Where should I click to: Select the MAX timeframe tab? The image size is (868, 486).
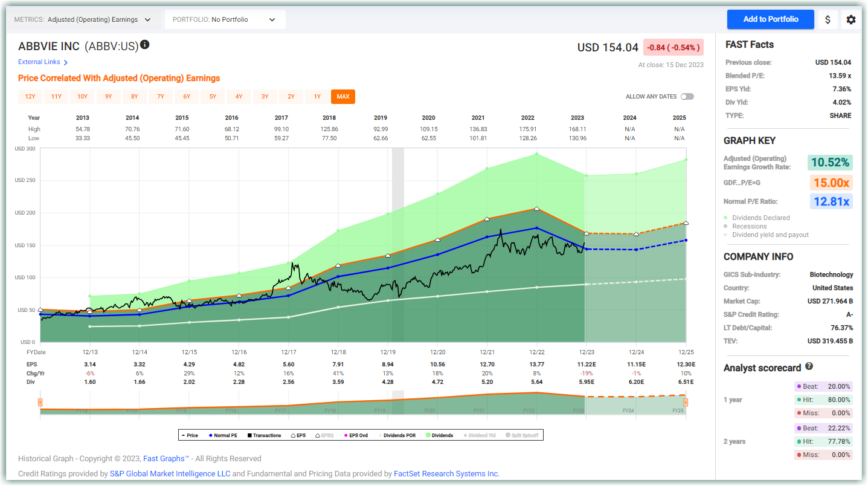pos(342,96)
